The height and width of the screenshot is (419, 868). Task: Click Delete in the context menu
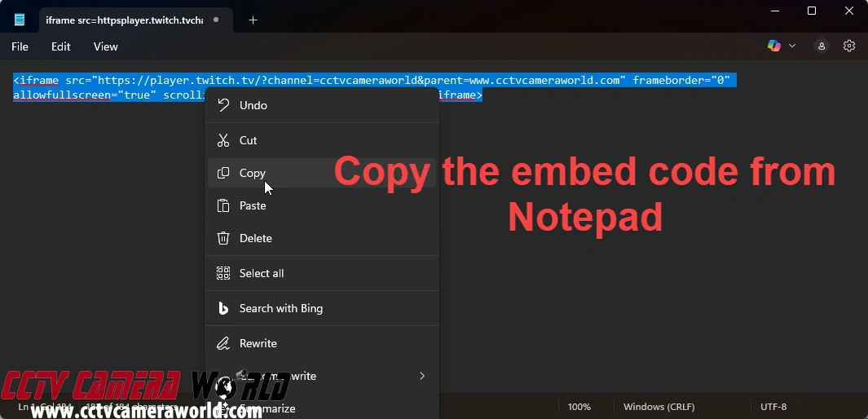(x=255, y=238)
